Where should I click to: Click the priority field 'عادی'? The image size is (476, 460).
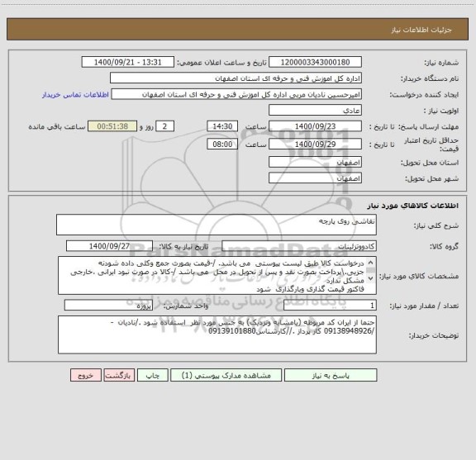coord(315,110)
